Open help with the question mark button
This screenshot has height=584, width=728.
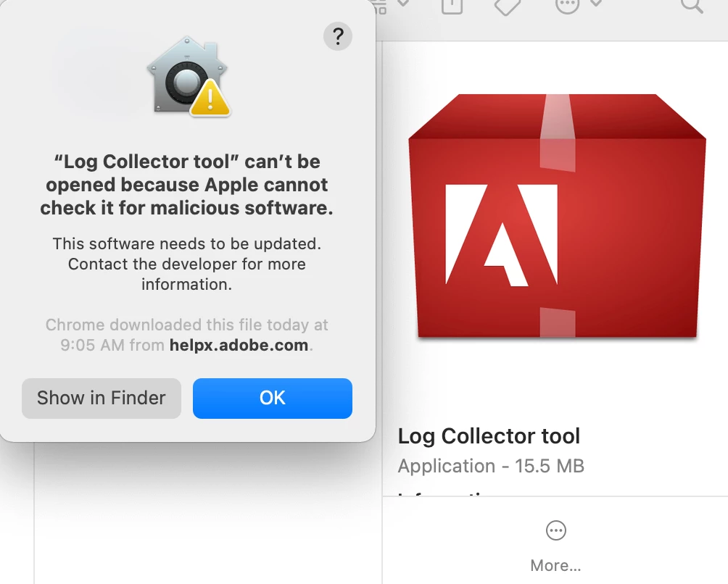coord(338,36)
